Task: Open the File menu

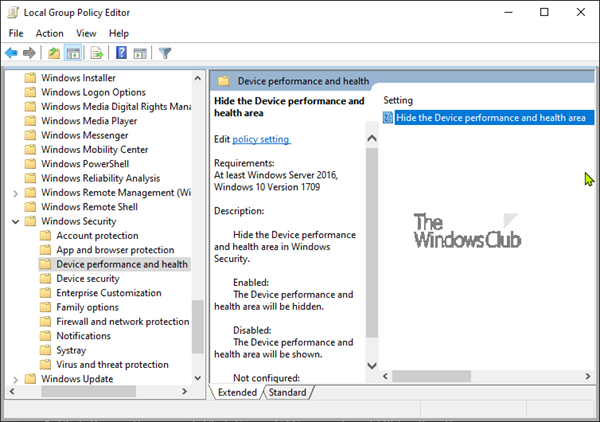Action: (x=16, y=33)
